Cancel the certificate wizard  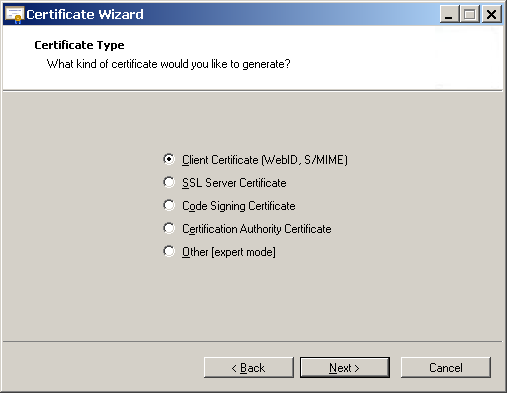pos(446,368)
